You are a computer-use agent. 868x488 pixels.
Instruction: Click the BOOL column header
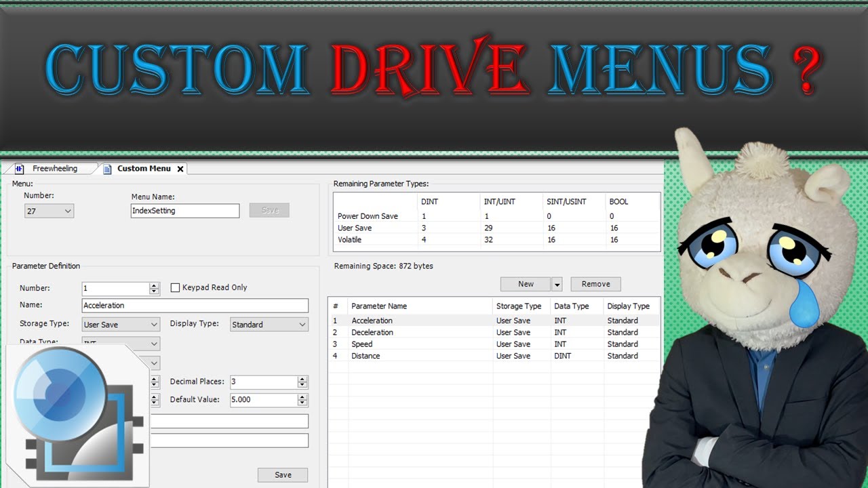[620, 201]
